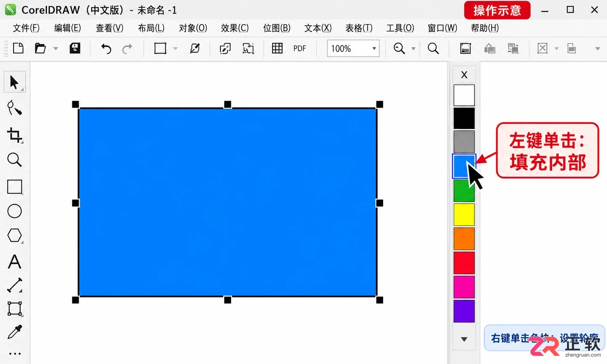This screenshot has height=364, width=607.
Task: Select the Eyedropper tool
Action: click(15, 332)
